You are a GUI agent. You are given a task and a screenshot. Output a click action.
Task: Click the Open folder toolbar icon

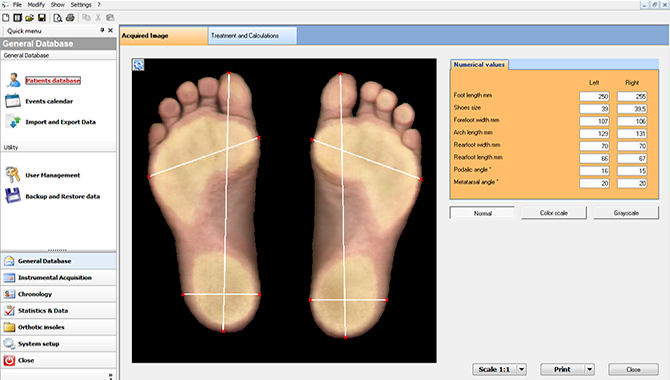coord(29,18)
